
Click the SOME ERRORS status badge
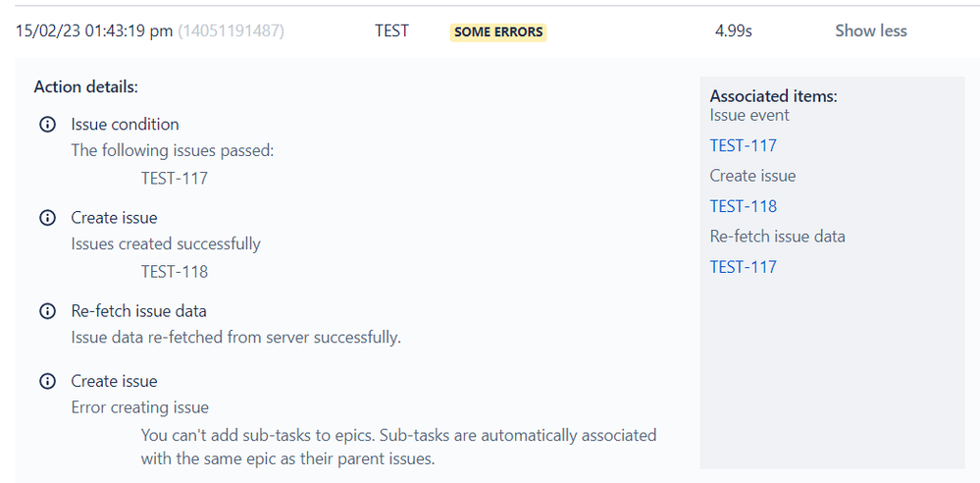tap(498, 32)
